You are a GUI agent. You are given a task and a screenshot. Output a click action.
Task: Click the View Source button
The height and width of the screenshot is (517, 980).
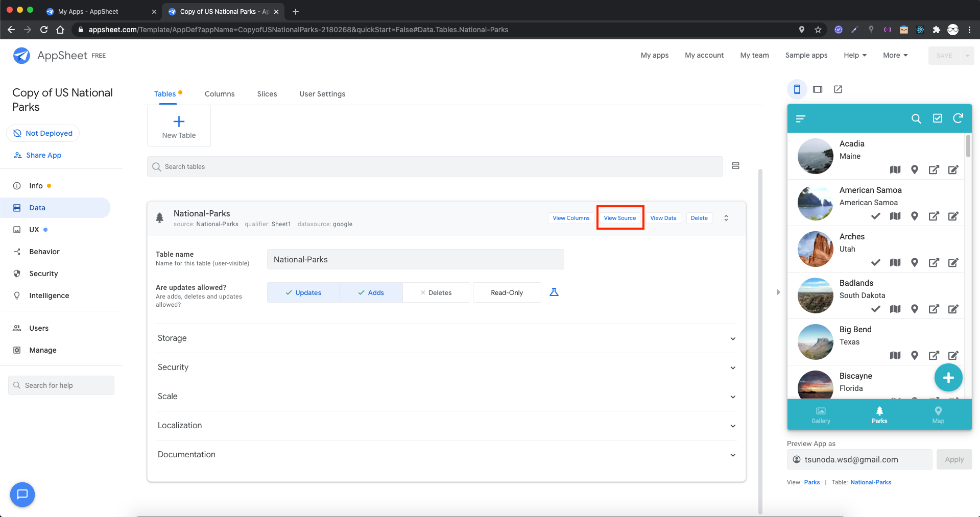pos(620,218)
